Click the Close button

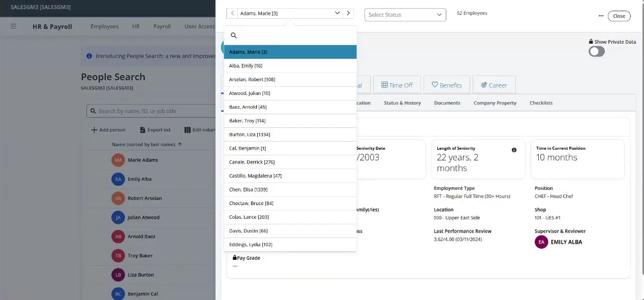point(619,16)
